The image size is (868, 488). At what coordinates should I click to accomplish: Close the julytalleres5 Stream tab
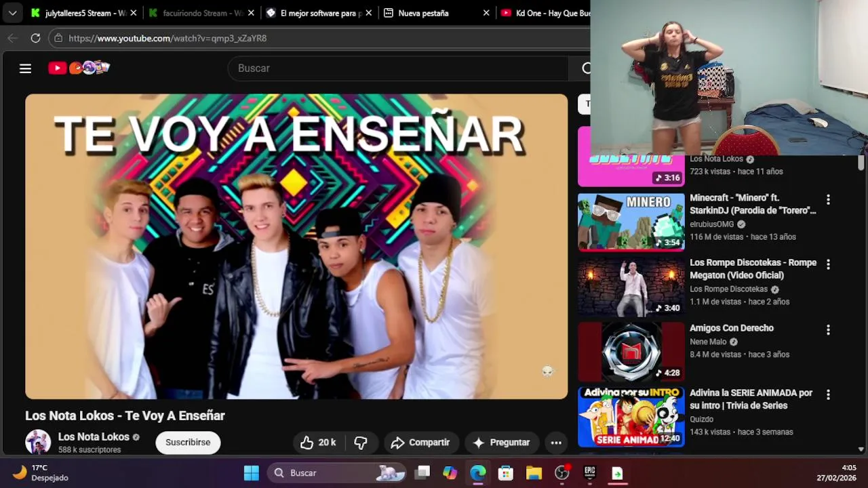(x=133, y=13)
